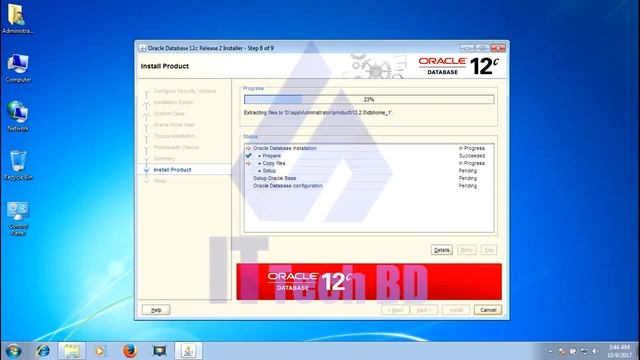Viewport: 640px width, 360px height.
Task: Select the Oracle Database installation status row
Action: point(369,148)
